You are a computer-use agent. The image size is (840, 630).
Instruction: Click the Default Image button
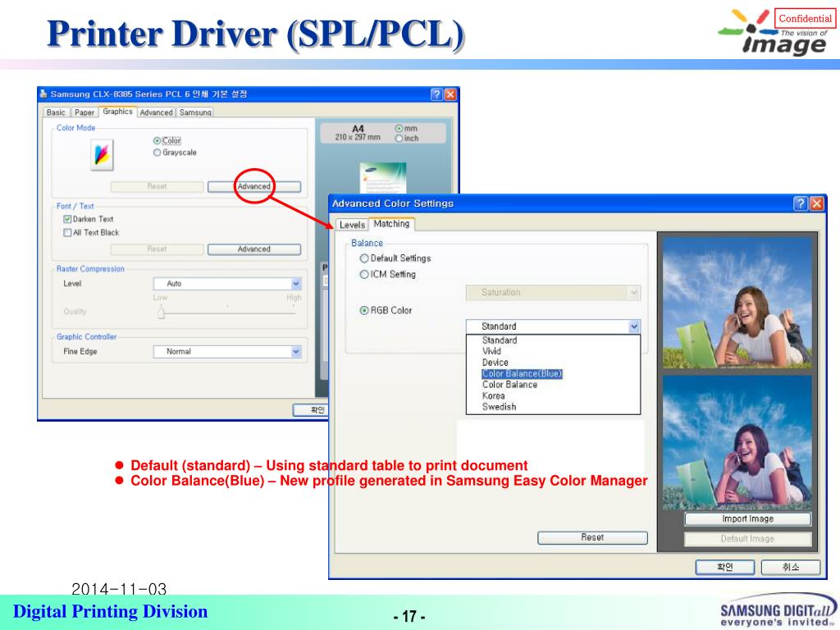(x=748, y=539)
